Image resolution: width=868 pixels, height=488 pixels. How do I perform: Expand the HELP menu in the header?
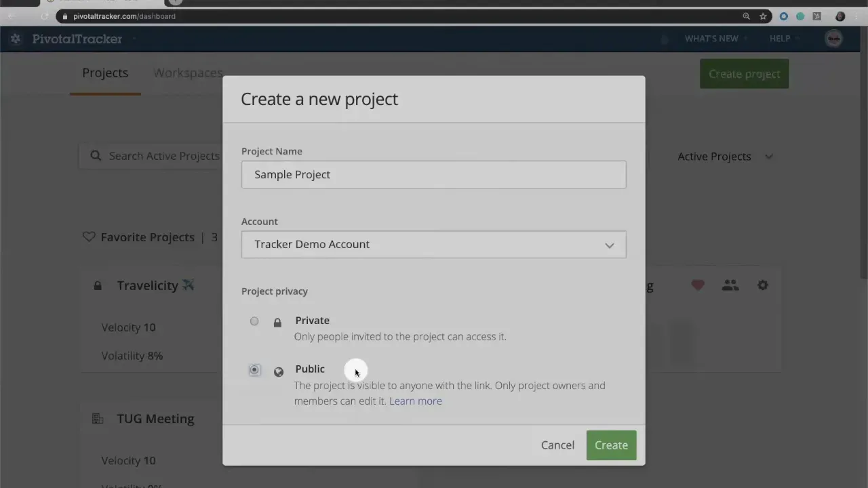[x=780, y=39]
